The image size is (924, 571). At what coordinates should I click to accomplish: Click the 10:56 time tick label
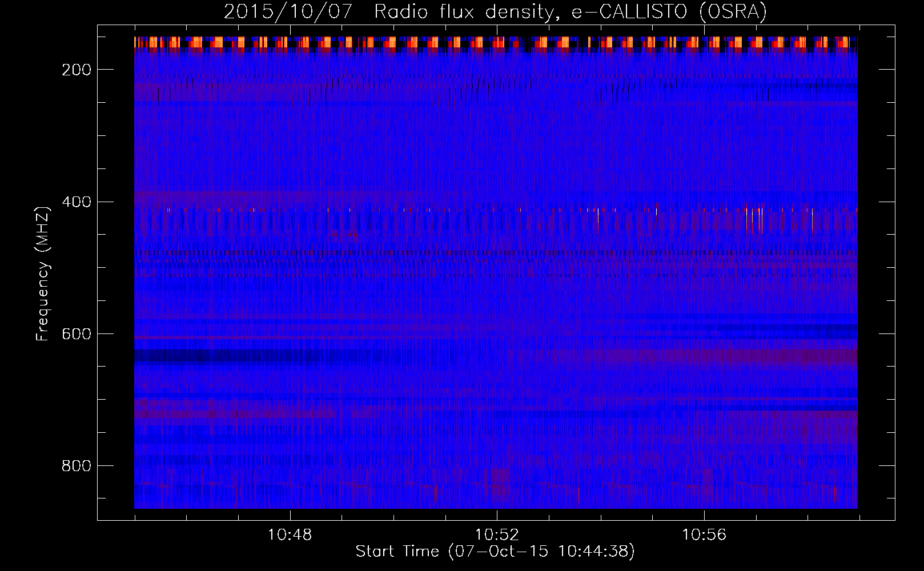click(704, 535)
